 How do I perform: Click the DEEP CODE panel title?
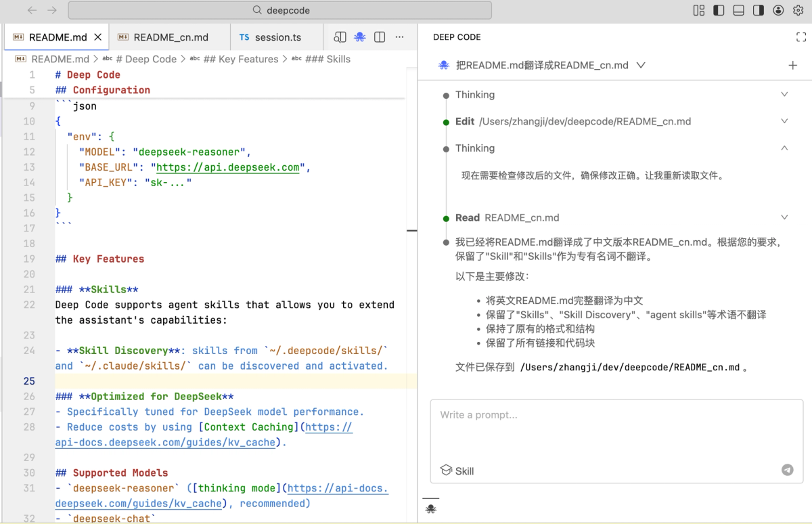(457, 37)
